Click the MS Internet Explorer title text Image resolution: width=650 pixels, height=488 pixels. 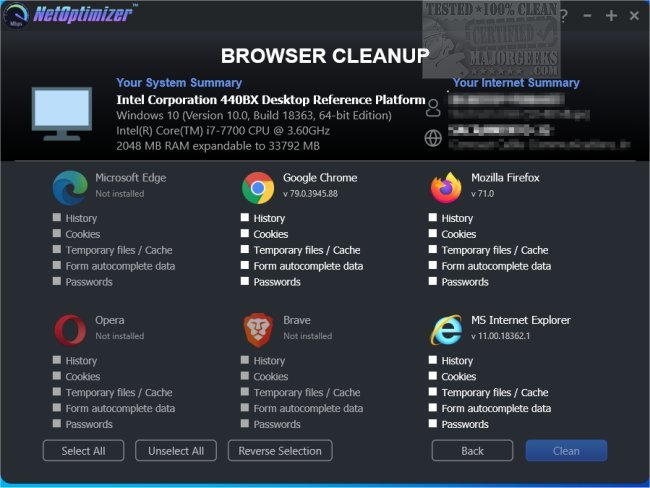point(521,320)
